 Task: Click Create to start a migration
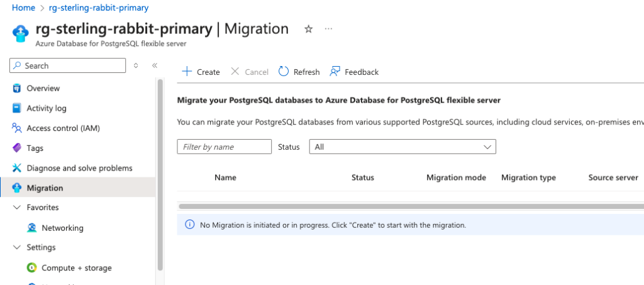pyautogui.click(x=201, y=72)
